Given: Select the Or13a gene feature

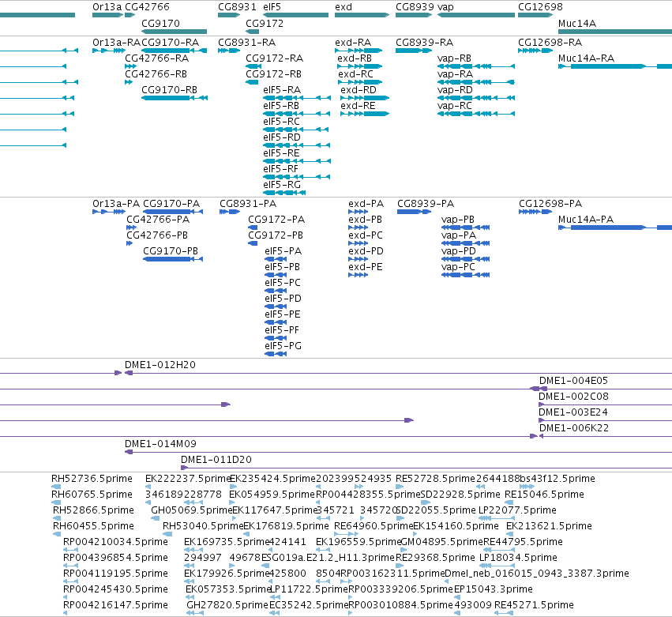Looking at the screenshot, I should click(x=107, y=15).
